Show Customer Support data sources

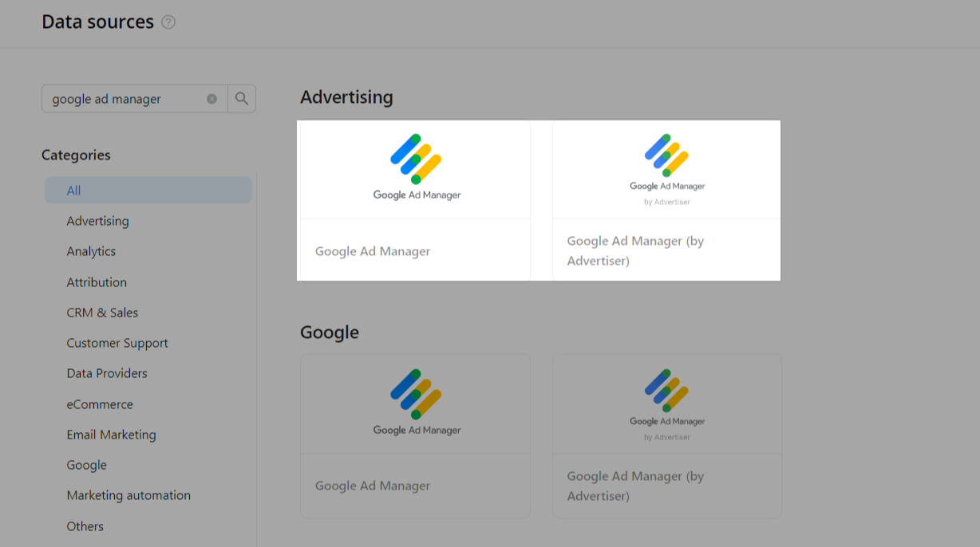(x=117, y=343)
